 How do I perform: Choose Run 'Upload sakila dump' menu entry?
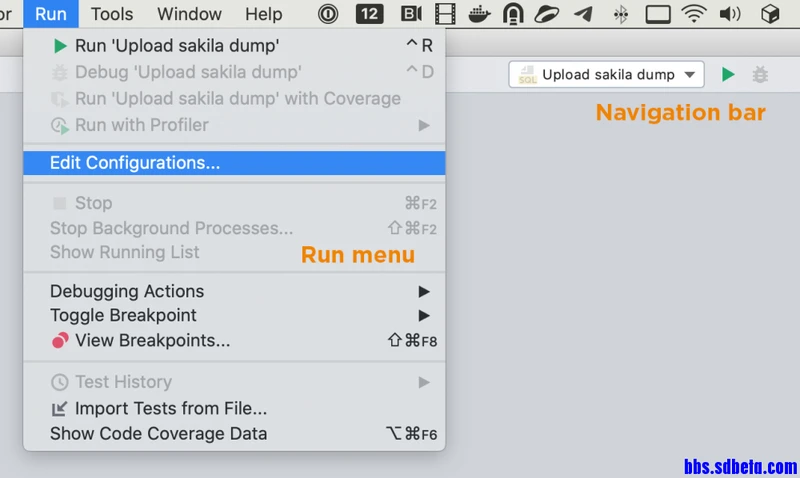coord(234,46)
